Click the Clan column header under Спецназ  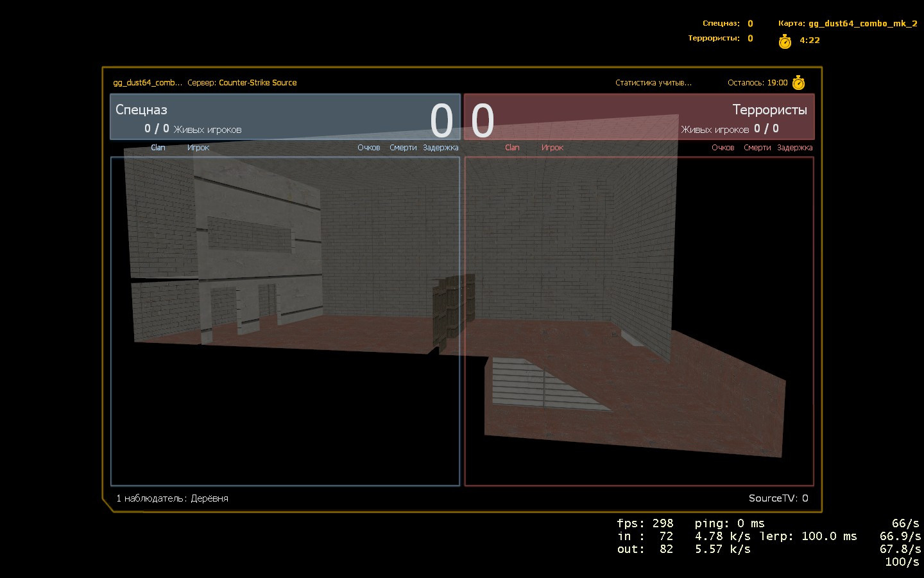[x=158, y=148]
